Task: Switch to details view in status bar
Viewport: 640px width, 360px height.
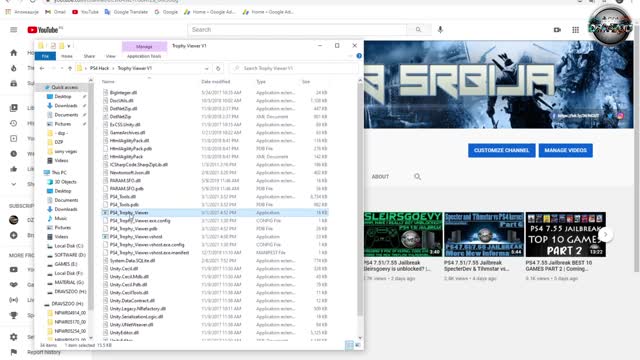Action: 349,345
